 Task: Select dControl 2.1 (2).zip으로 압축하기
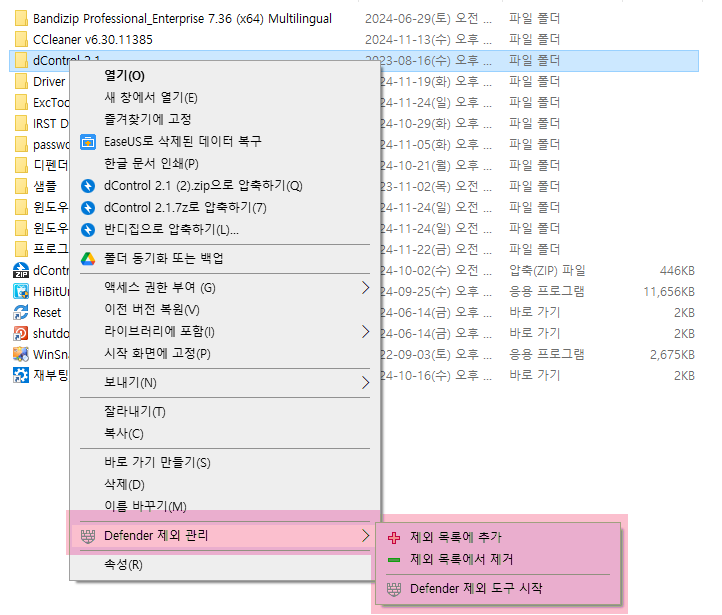click(x=203, y=186)
